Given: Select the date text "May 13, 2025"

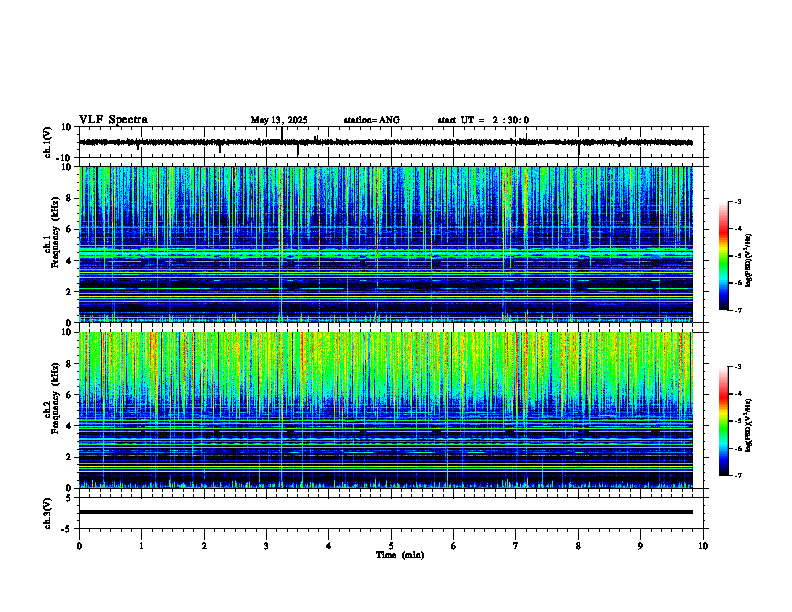Looking at the screenshot, I should pyautogui.click(x=279, y=120).
